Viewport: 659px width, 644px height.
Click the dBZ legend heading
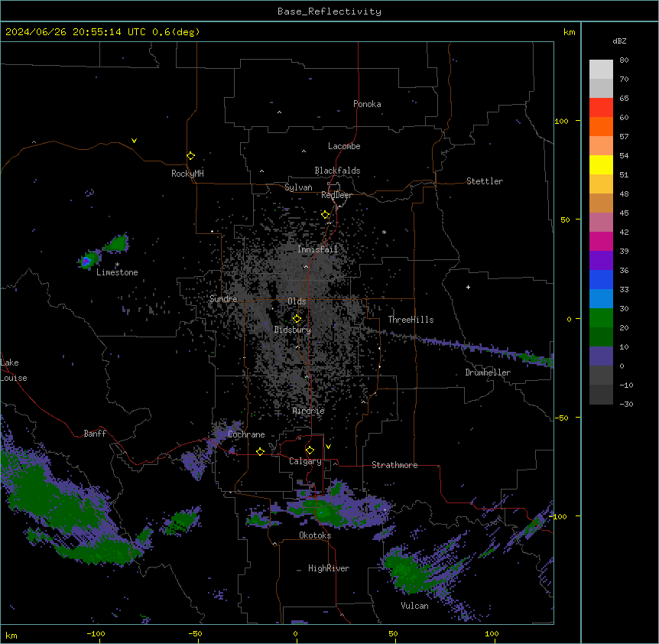tap(619, 41)
